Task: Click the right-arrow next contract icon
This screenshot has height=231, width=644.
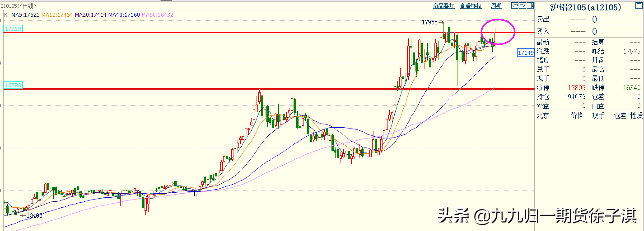Action: pos(522,5)
